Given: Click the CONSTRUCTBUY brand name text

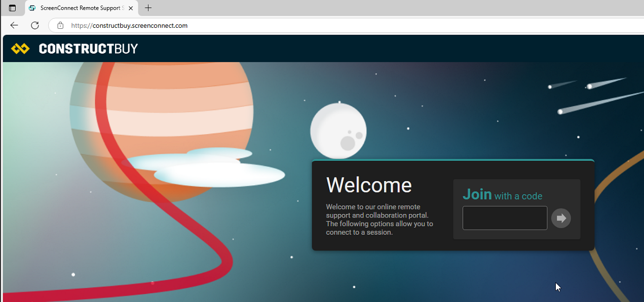Looking at the screenshot, I should 88,49.
